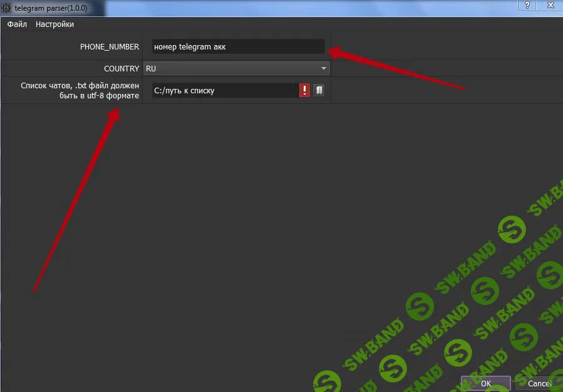Click the PHONE_NUMBER label text
Image resolution: width=563 pixels, height=392 pixels.
click(110, 47)
